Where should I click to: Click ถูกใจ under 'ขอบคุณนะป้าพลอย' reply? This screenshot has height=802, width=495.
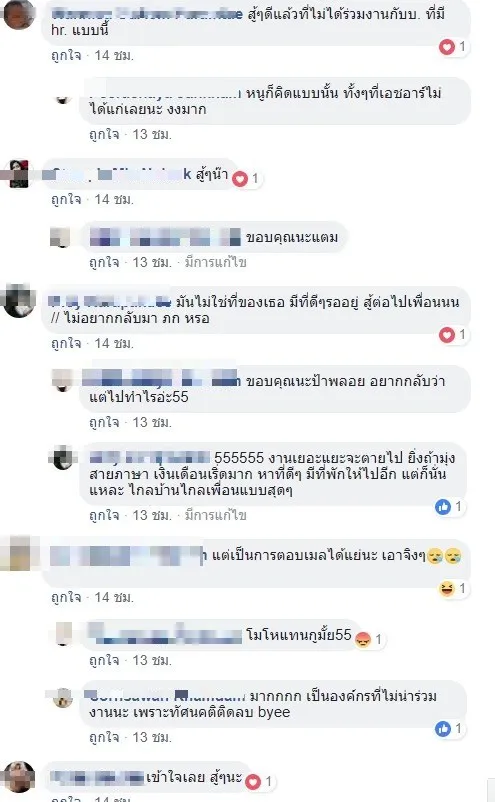[x=104, y=422]
